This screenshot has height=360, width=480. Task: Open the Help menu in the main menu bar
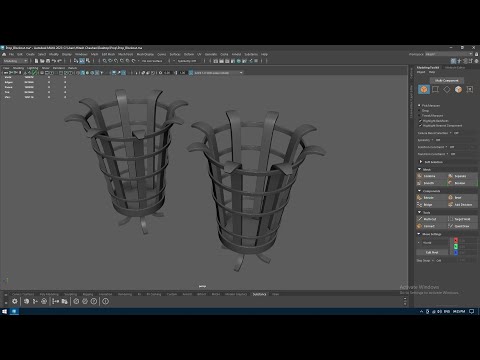tap(264, 54)
